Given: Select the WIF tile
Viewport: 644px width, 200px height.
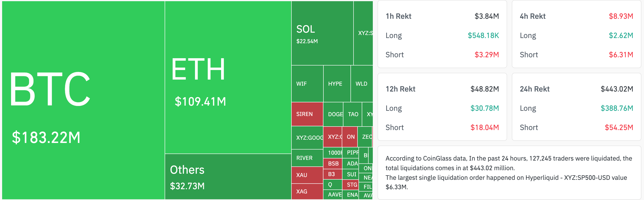Looking at the screenshot, I should (x=307, y=84).
